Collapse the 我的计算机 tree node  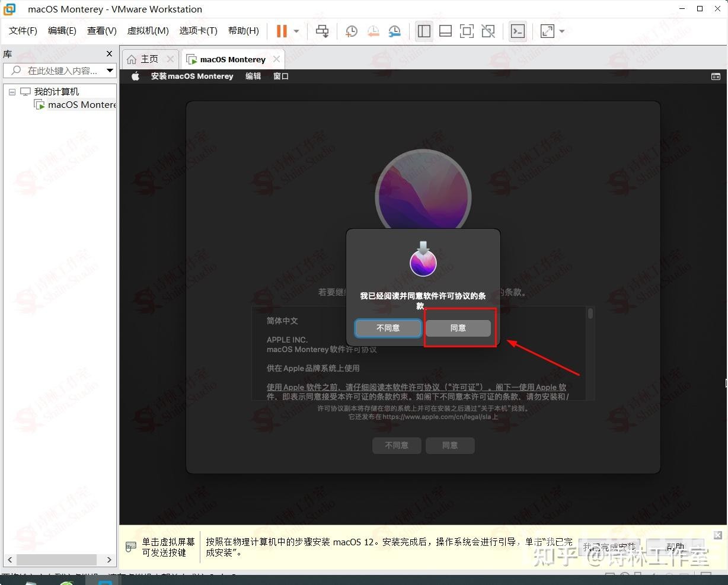tap(12, 91)
